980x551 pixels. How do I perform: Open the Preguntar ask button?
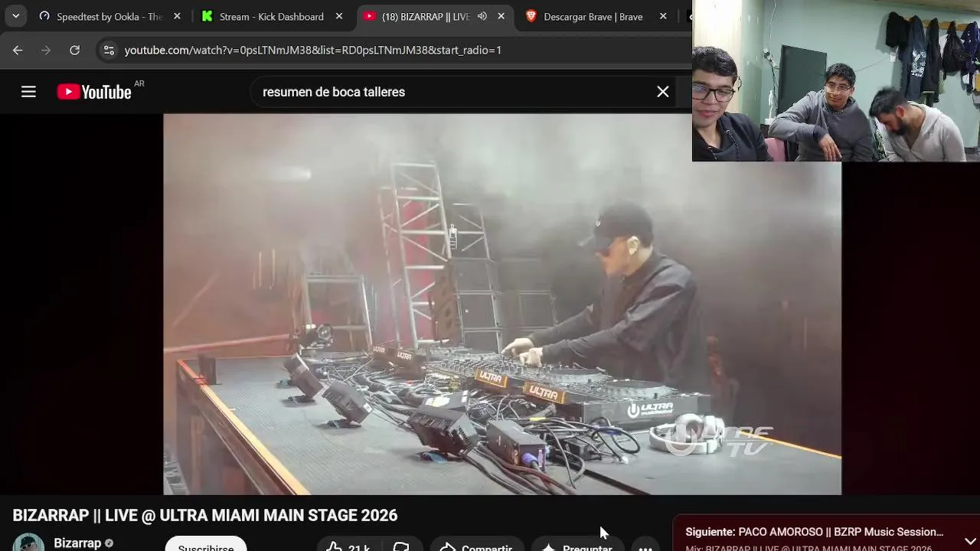[x=577, y=546]
